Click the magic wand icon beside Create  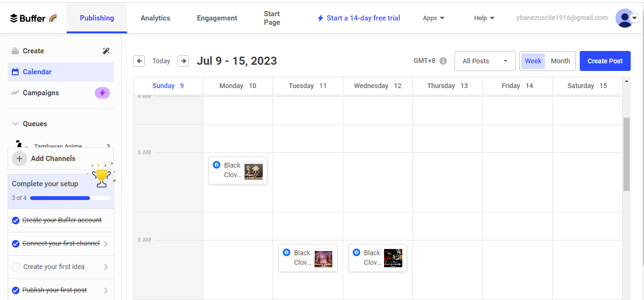pyautogui.click(x=106, y=51)
